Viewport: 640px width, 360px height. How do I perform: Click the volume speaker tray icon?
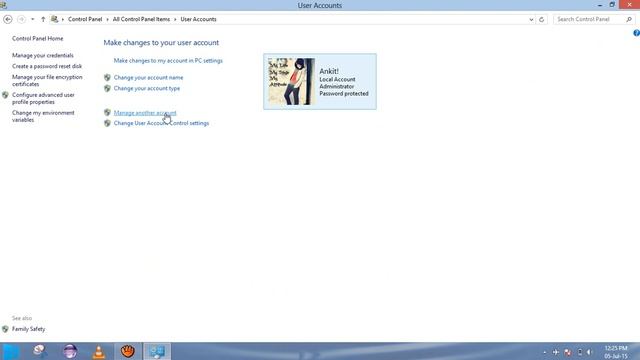click(590, 352)
